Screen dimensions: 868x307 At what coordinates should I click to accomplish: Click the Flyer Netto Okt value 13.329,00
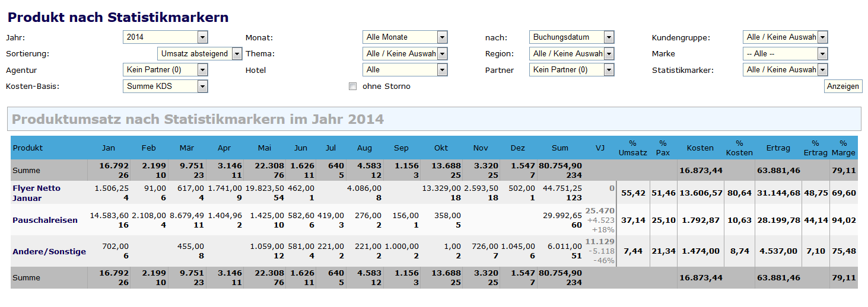coord(441,188)
